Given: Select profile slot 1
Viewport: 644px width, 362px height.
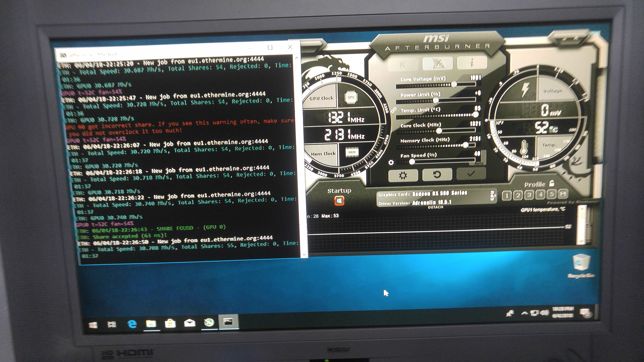Looking at the screenshot, I should pyautogui.click(x=507, y=195).
